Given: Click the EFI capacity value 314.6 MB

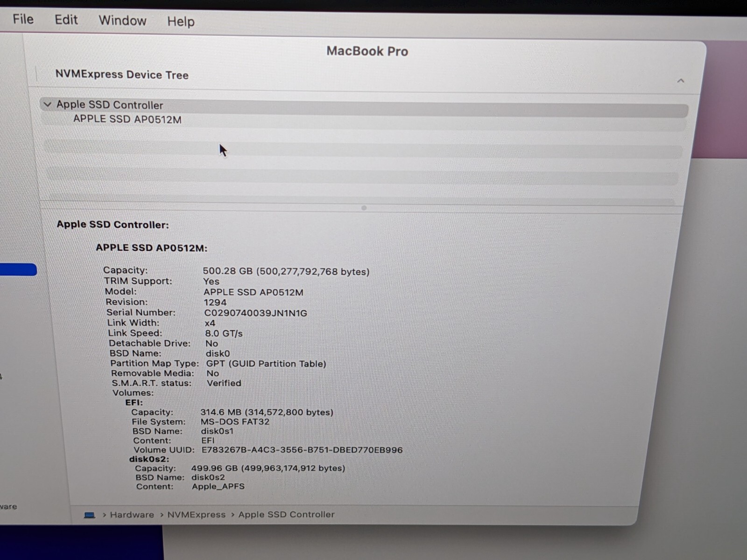Looking at the screenshot, I should (x=267, y=412).
